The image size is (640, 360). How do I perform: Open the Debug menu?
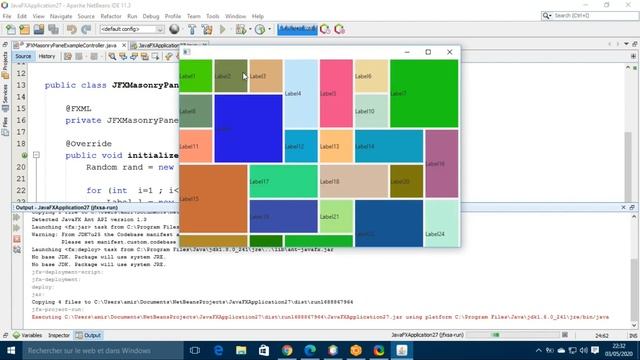tap(151, 16)
